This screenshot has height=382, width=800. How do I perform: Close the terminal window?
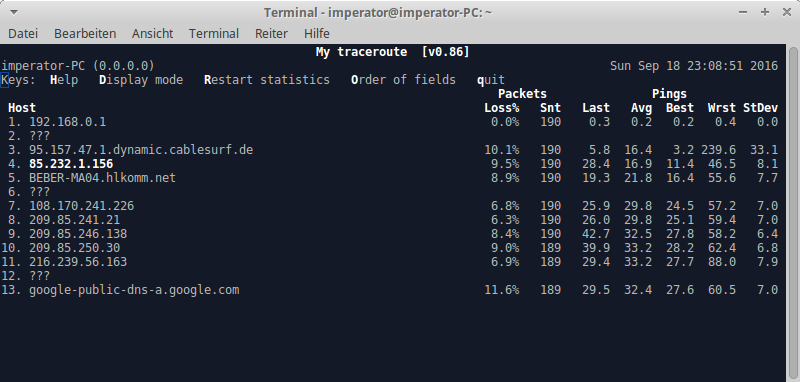point(786,12)
